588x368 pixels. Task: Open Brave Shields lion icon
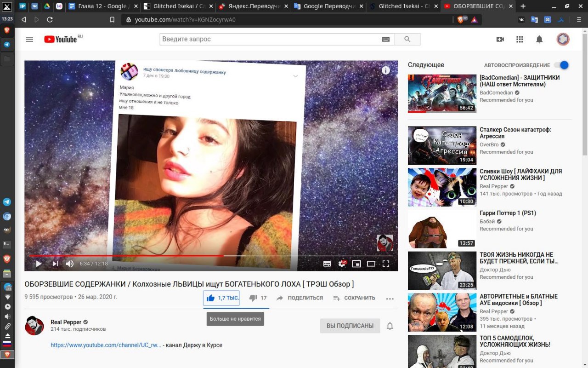[x=461, y=20]
